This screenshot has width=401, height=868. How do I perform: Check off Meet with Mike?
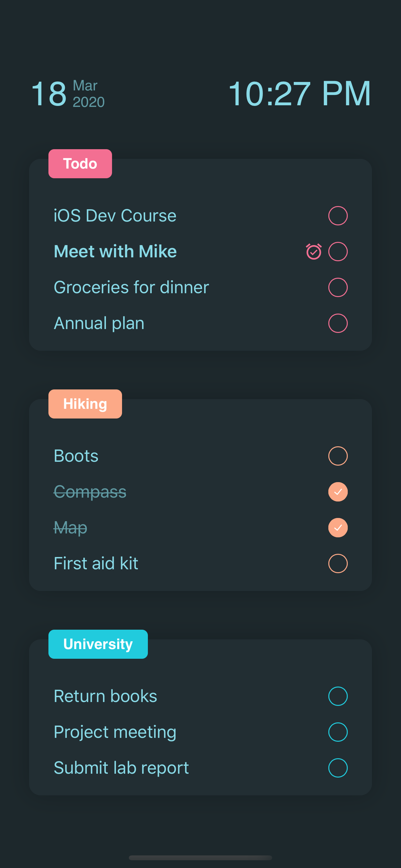(338, 251)
